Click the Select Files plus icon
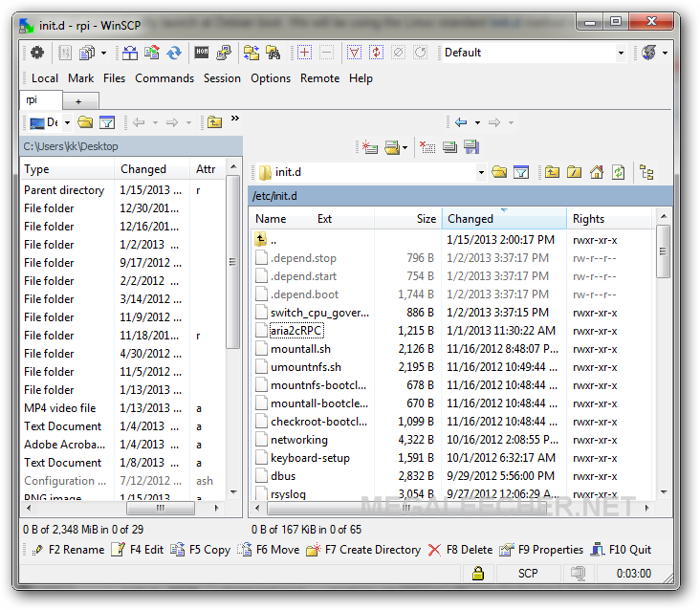 (x=304, y=53)
